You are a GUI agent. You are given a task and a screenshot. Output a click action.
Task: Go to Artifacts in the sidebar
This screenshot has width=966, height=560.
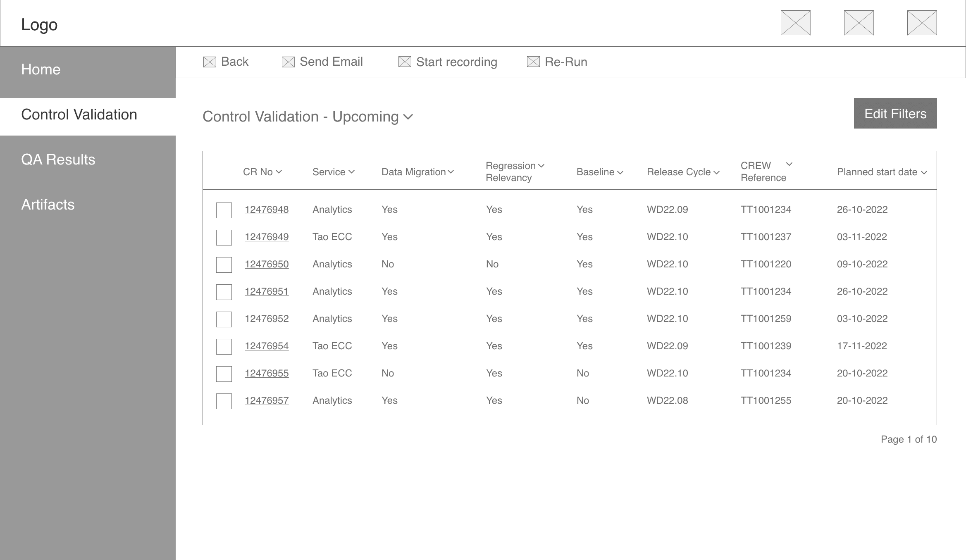click(x=48, y=205)
